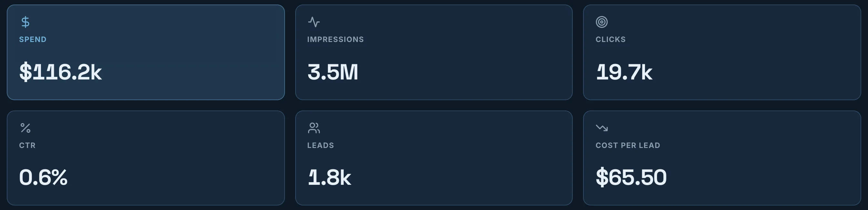Select the Spend metric card

pos(146,52)
